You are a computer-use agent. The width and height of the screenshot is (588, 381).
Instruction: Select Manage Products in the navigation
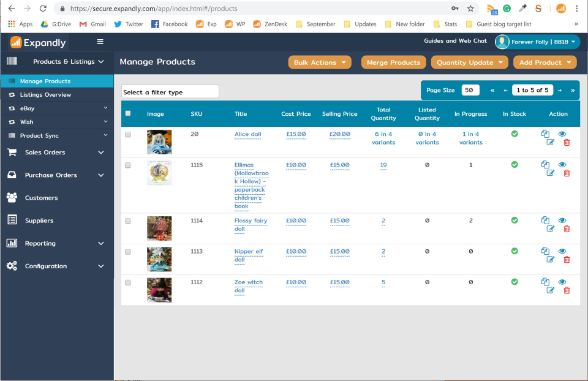[x=46, y=80]
